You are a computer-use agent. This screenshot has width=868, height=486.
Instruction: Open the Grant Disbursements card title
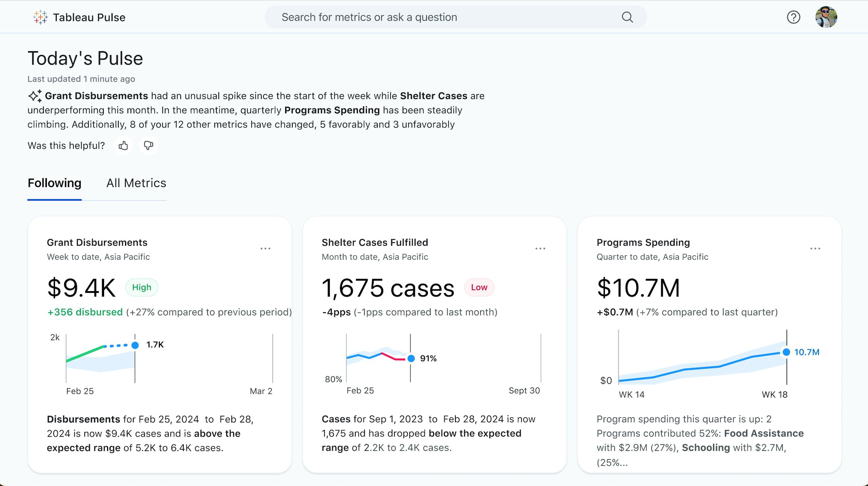coord(97,243)
